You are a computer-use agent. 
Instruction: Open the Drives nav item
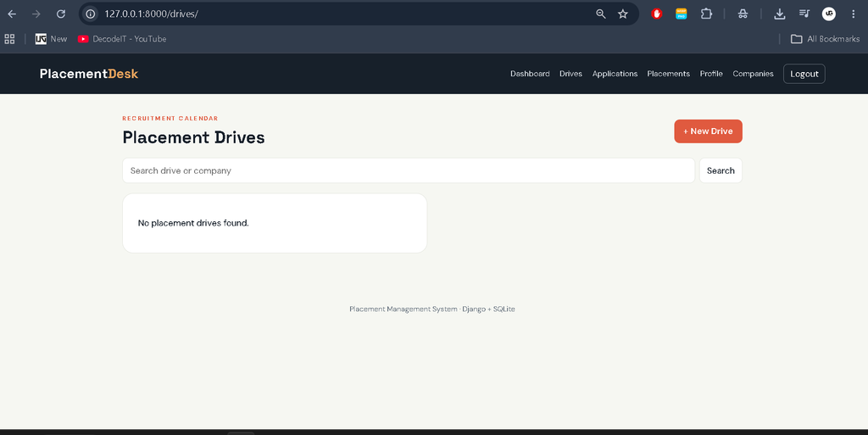tap(570, 74)
